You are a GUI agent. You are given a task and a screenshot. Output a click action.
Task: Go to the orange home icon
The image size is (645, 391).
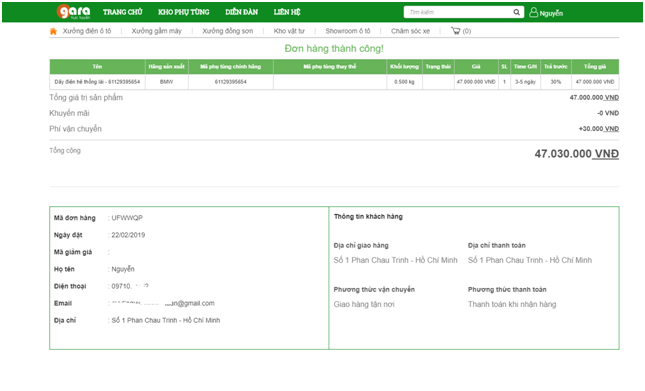pyautogui.click(x=53, y=31)
